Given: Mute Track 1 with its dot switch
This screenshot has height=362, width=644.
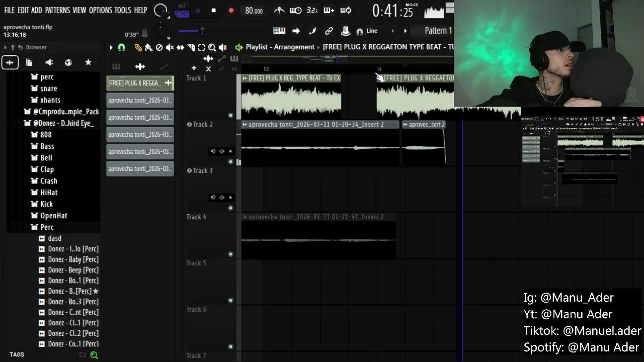Looking at the screenshot, I should pos(230,116).
